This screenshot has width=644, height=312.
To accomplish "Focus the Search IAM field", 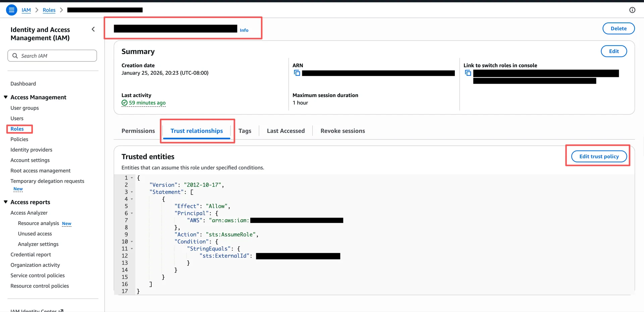I will [52, 56].
